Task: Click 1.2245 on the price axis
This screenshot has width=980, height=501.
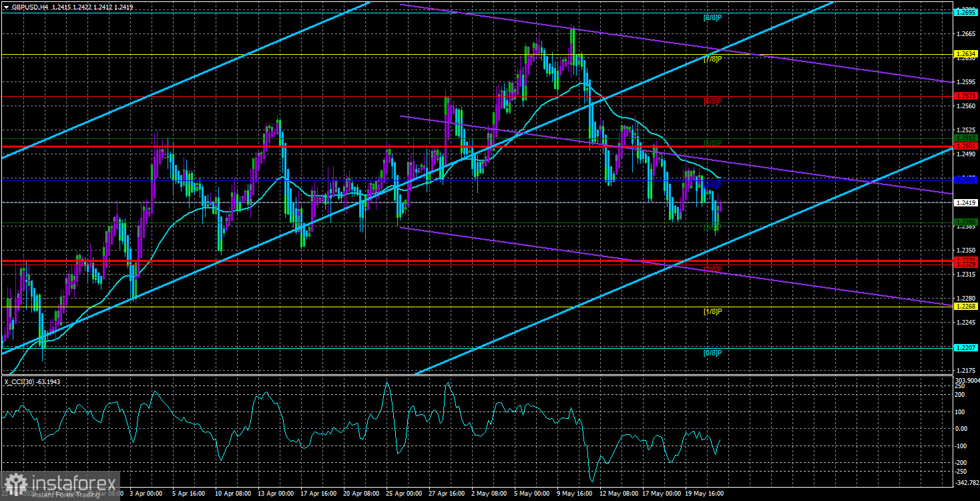Action: point(967,323)
